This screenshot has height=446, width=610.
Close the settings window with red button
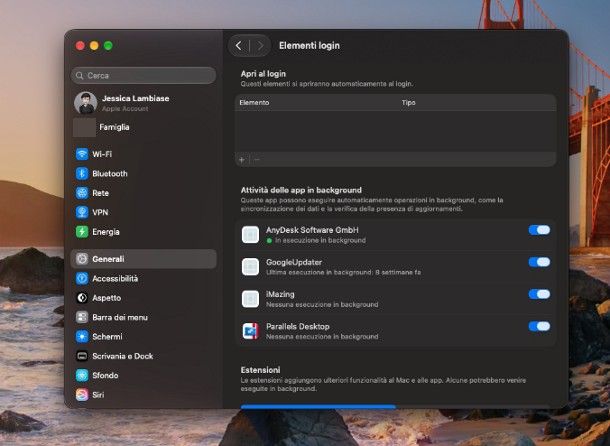tap(80, 46)
